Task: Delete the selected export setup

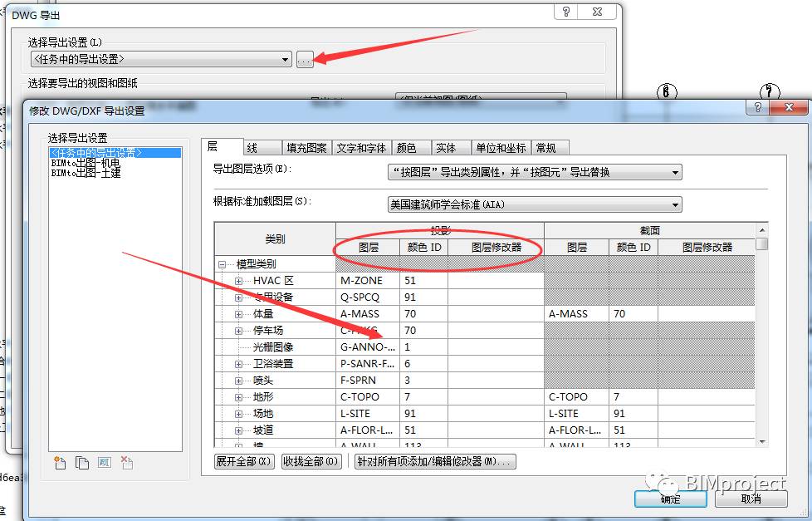Action: coord(126,463)
